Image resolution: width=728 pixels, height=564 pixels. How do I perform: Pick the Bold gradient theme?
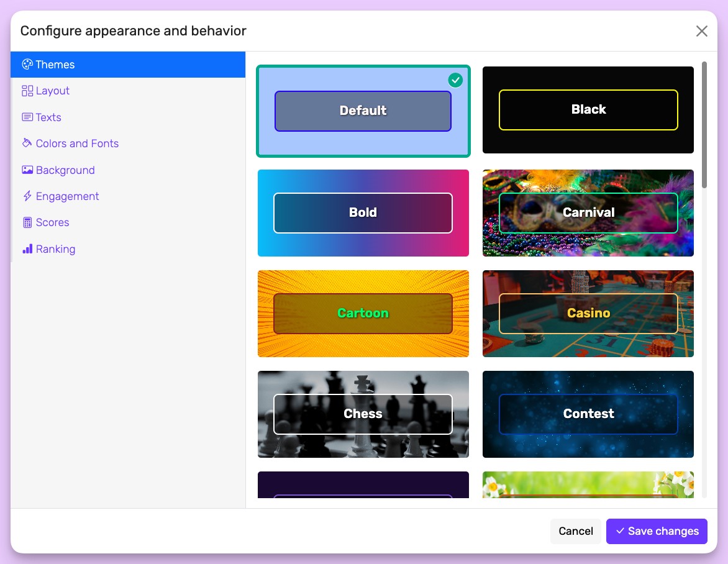coord(363,213)
